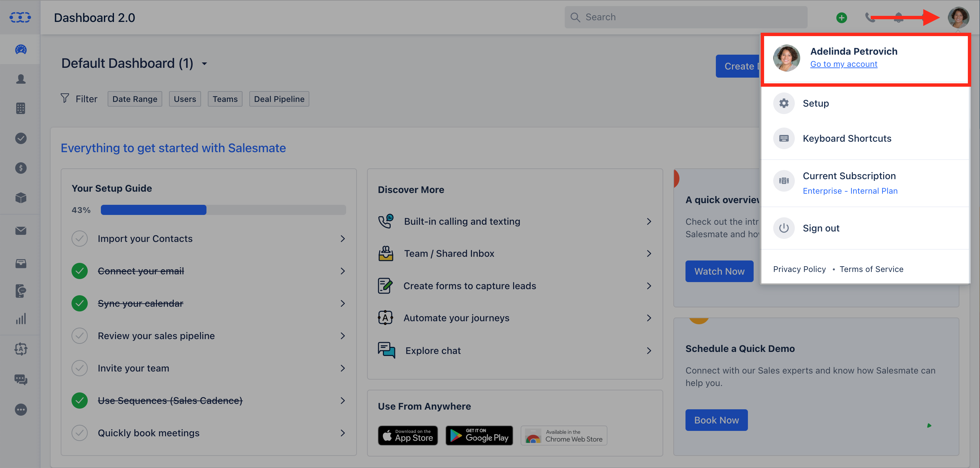Click the phone dialer icon in header
This screenshot has width=980, height=468.
click(870, 18)
